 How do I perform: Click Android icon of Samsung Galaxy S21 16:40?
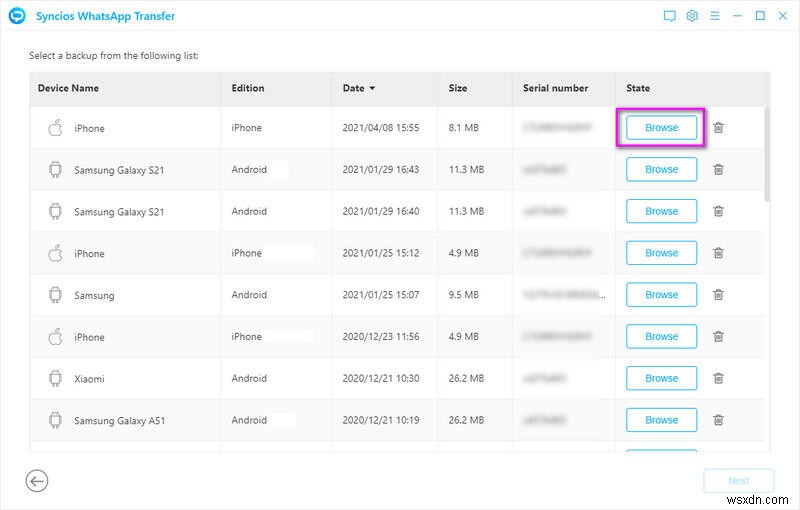[55, 211]
